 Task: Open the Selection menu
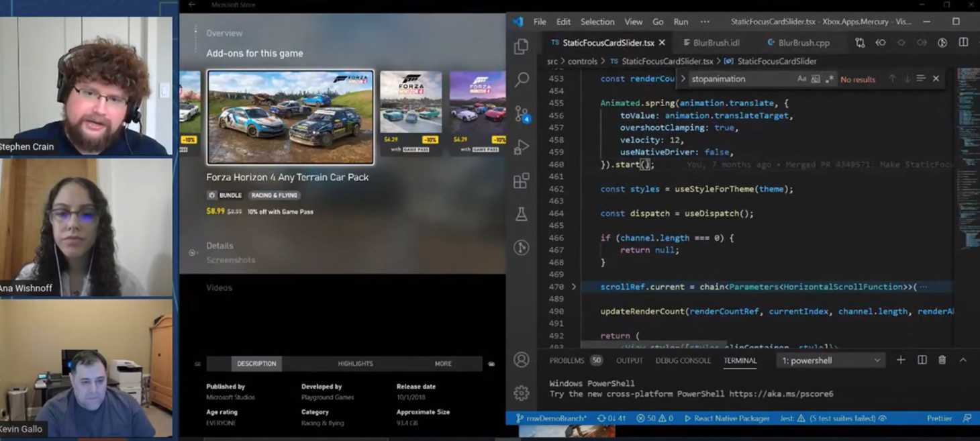click(597, 21)
